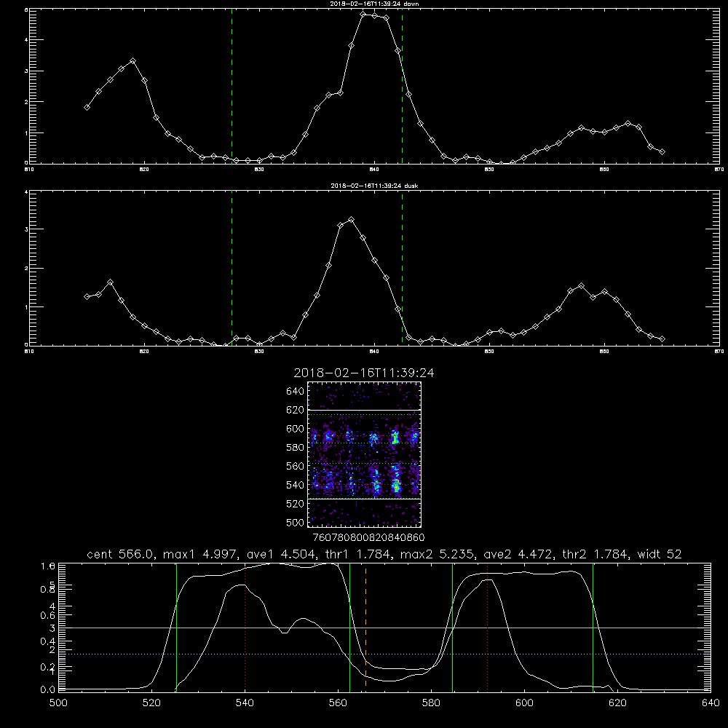Click the y-axis label '600' beside spectrogram
The height and width of the screenshot is (728, 728).
296,429
